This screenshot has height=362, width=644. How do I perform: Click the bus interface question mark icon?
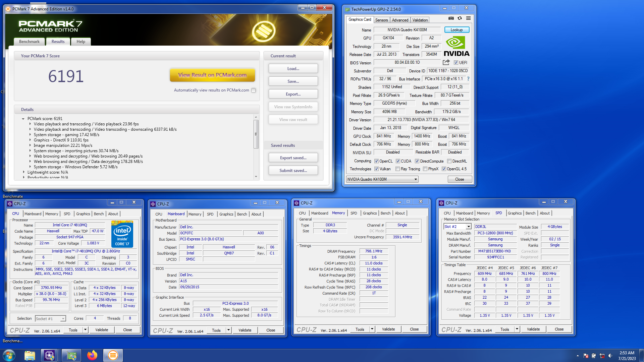click(x=468, y=79)
